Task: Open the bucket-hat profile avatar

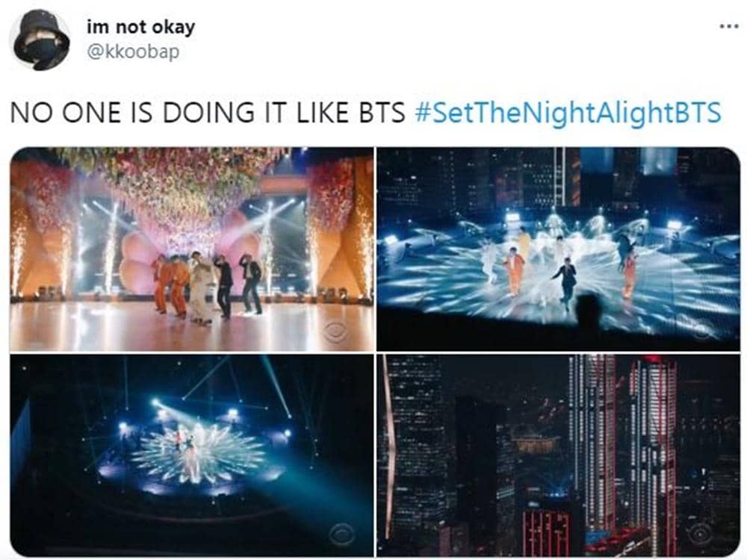Action: (41, 40)
